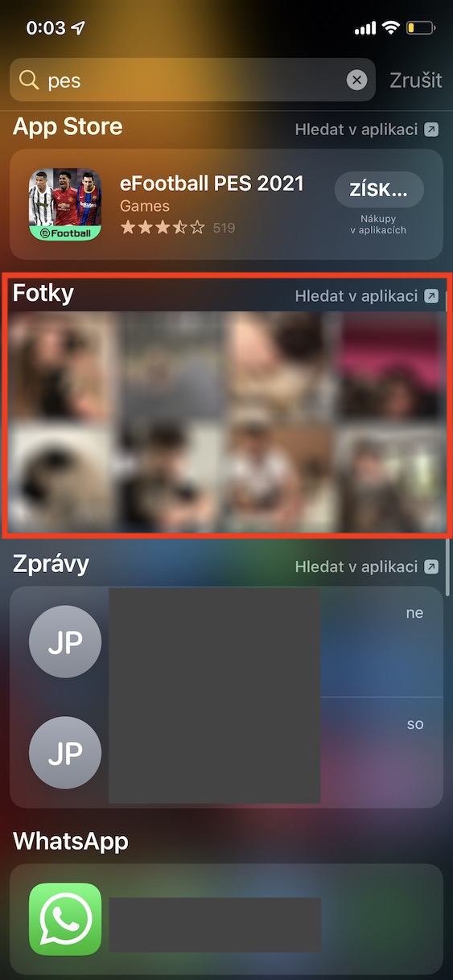Tap the ZÍSK... get button
The width and height of the screenshot is (453, 980).
[x=379, y=190]
